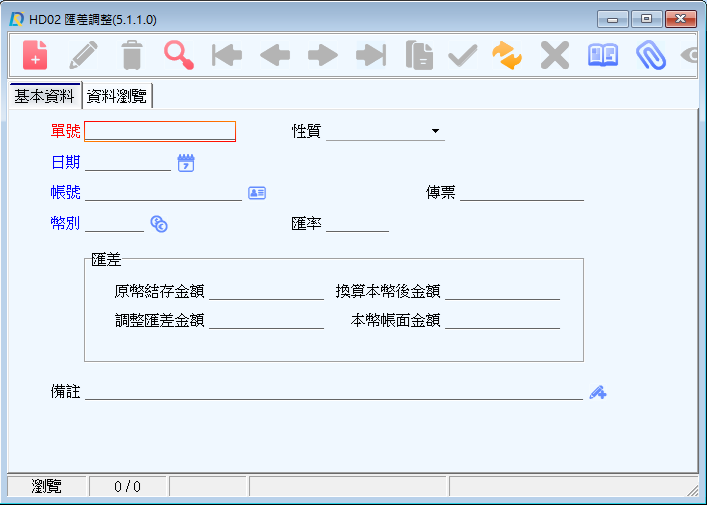Close the HD02 匯差調整 window
Screen dimensions: 707x505
pyautogui.click(x=681, y=19)
